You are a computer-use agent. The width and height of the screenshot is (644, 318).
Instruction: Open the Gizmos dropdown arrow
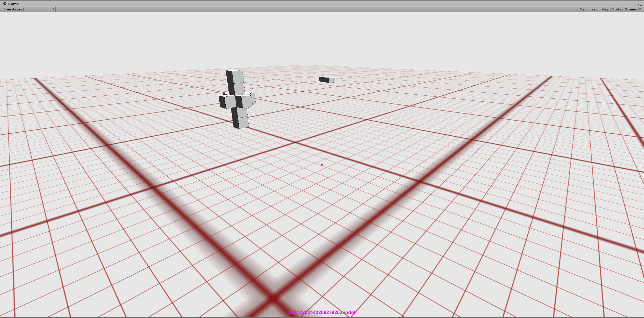point(640,9)
